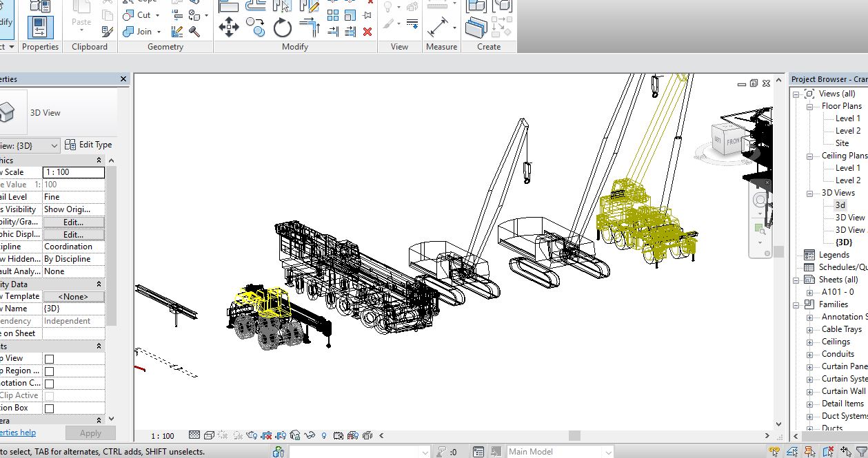This screenshot has width=868, height=458.
Task: Open the Cut geometry dropdown arrow
Action: click(x=157, y=15)
